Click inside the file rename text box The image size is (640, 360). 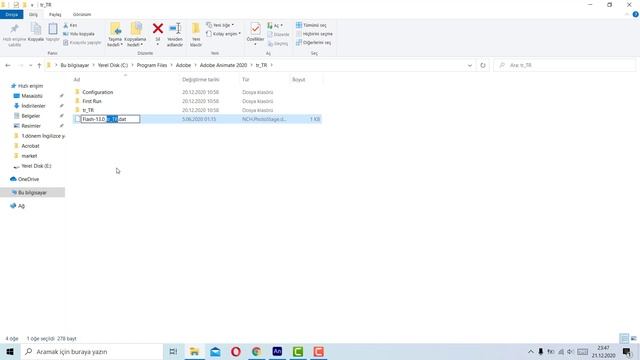point(111,119)
